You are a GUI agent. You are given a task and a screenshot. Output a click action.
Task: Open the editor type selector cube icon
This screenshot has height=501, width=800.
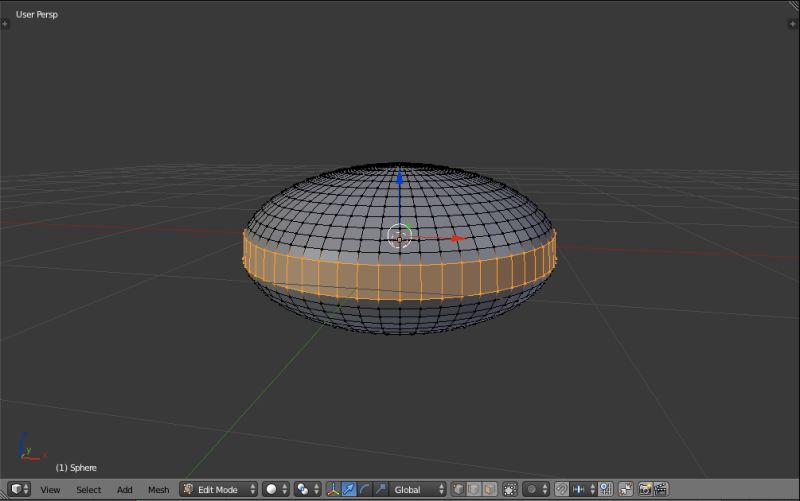click(x=20, y=489)
